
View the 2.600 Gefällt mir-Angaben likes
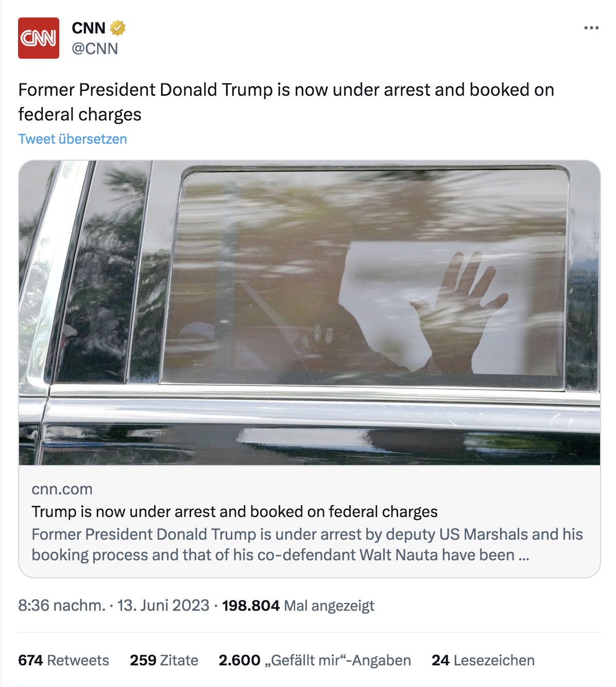[315, 660]
